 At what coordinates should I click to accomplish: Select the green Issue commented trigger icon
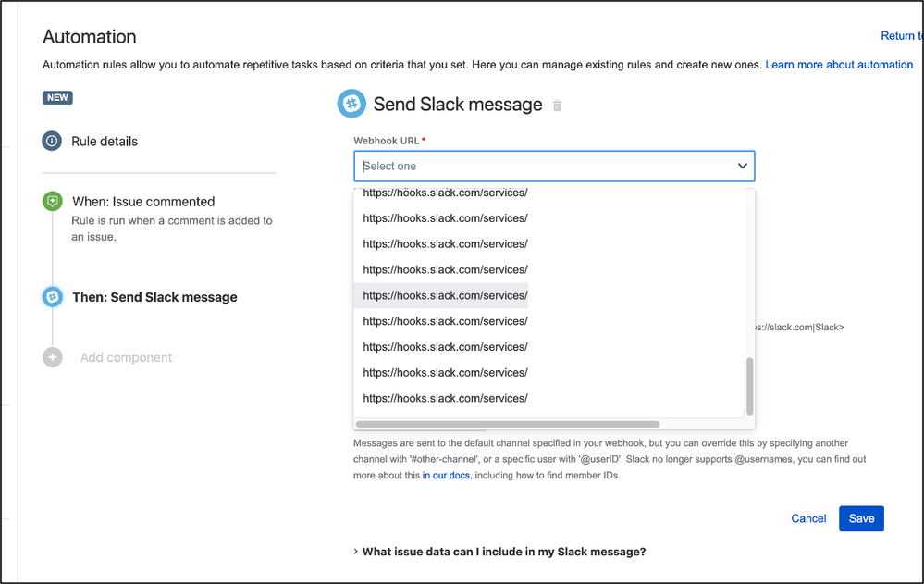coord(53,201)
